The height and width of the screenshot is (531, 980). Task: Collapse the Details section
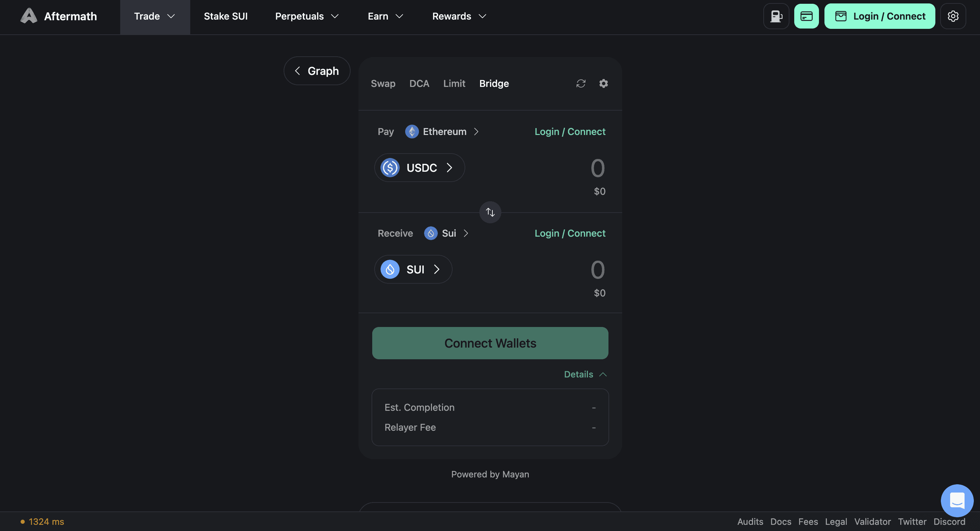[585, 374]
